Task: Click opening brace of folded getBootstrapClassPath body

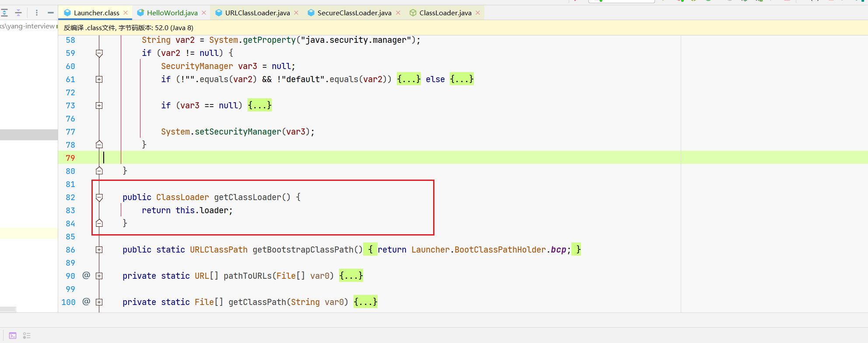Action: (370, 249)
